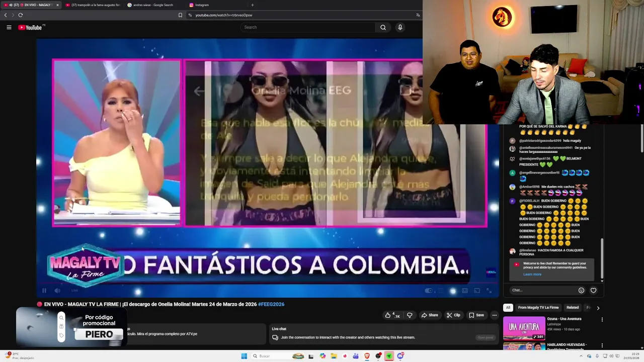Screen dimensions: 644x362
Task: Click the Chat message input field
Action: (x=542, y=290)
